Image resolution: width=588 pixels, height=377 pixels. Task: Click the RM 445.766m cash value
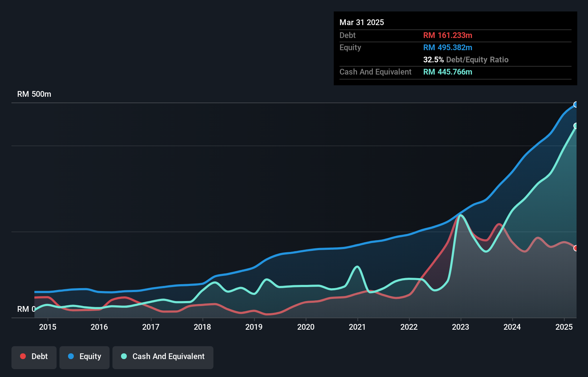coord(448,72)
